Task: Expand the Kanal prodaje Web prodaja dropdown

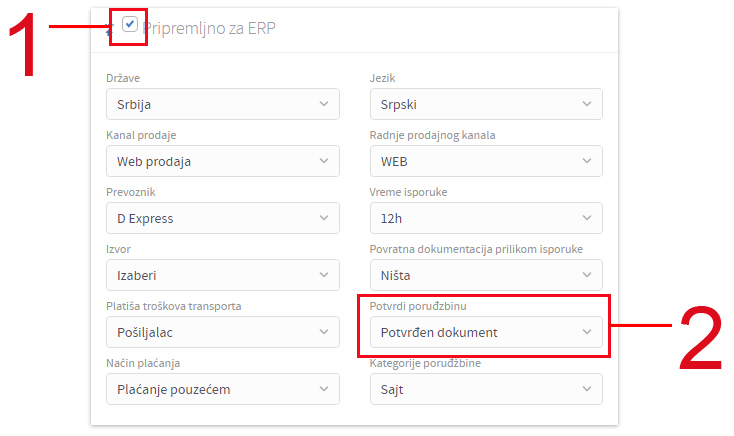Action: pyautogui.click(x=223, y=161)
